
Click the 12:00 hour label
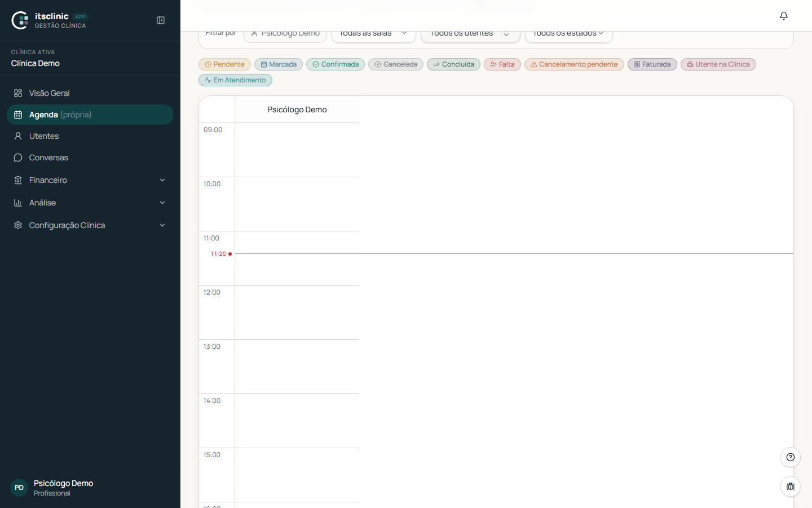(x=212, y=292)
